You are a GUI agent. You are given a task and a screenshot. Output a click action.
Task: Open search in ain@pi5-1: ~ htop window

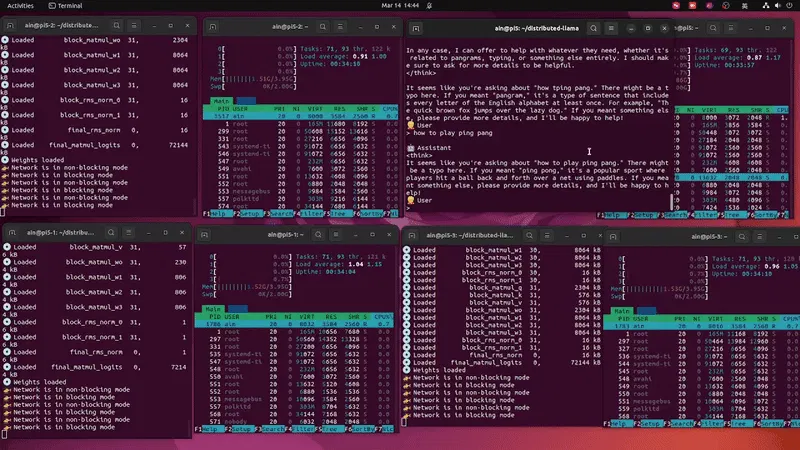click(x=318, y=235)
